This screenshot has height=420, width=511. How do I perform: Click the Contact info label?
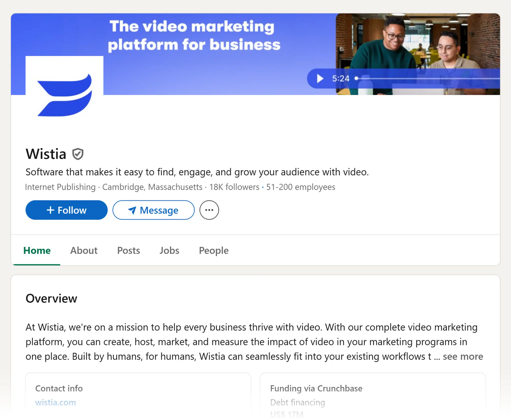59,388
